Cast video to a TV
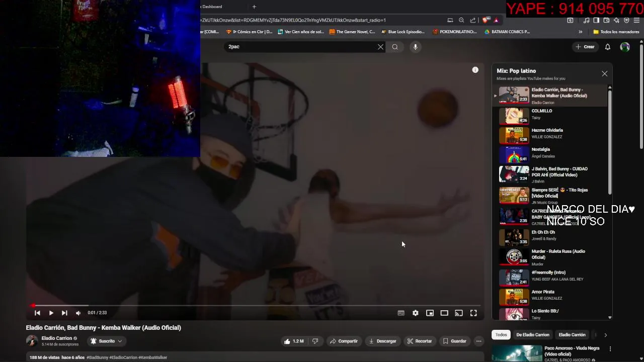Viewport: 644px width, 362px height. coord(459,313)
